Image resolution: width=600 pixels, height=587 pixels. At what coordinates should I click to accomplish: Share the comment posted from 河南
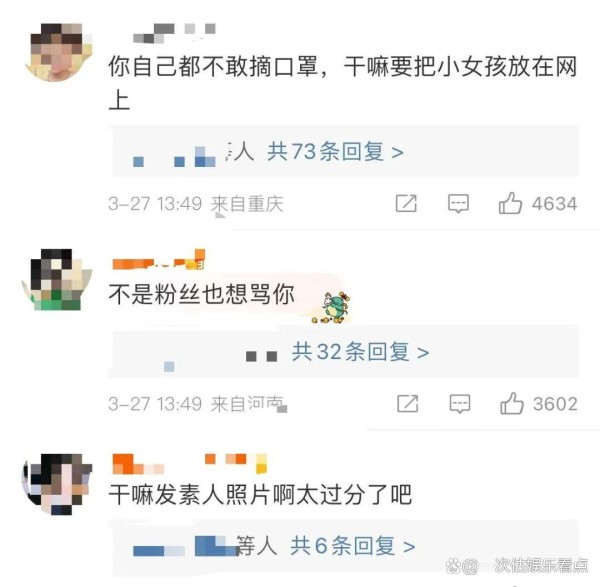[408, 404]
